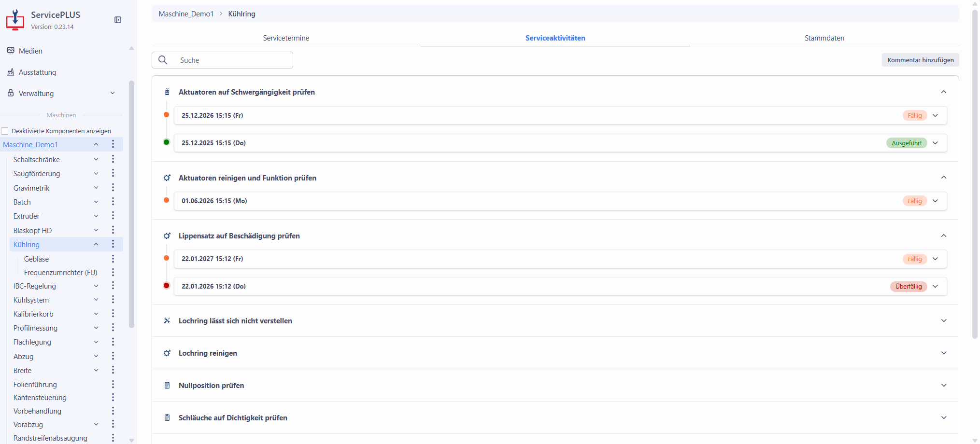Image resolution: width=980 pixels, height=444 pixels.
Task: Expand the overdue 22.01.2026 entry
Action: coord(936,286)
